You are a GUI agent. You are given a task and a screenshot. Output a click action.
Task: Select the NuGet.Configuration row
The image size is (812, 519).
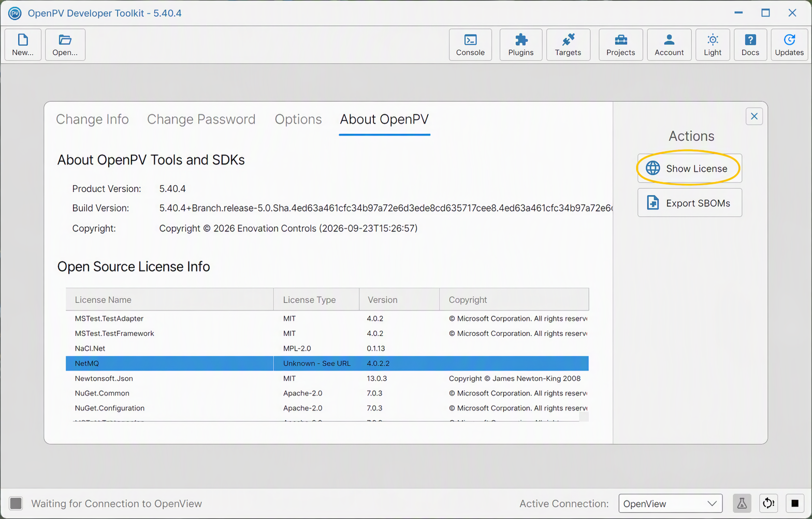[x=327, y=408]
